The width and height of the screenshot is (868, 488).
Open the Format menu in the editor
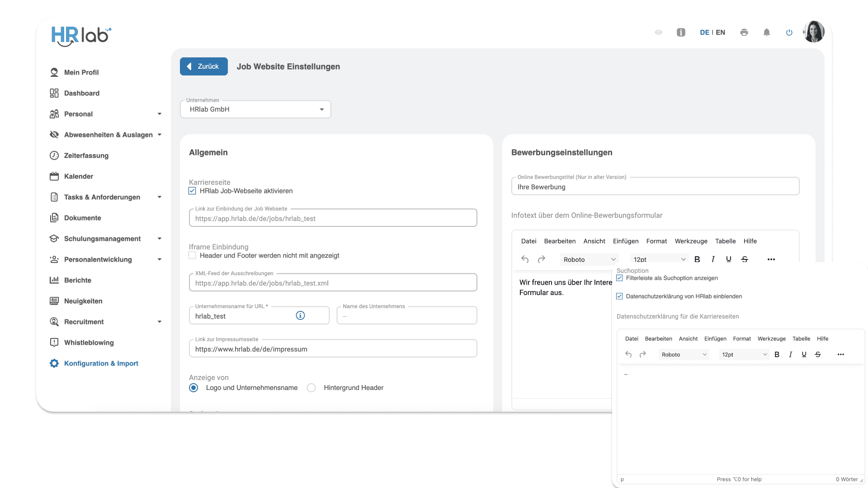(x=656, y=241)
